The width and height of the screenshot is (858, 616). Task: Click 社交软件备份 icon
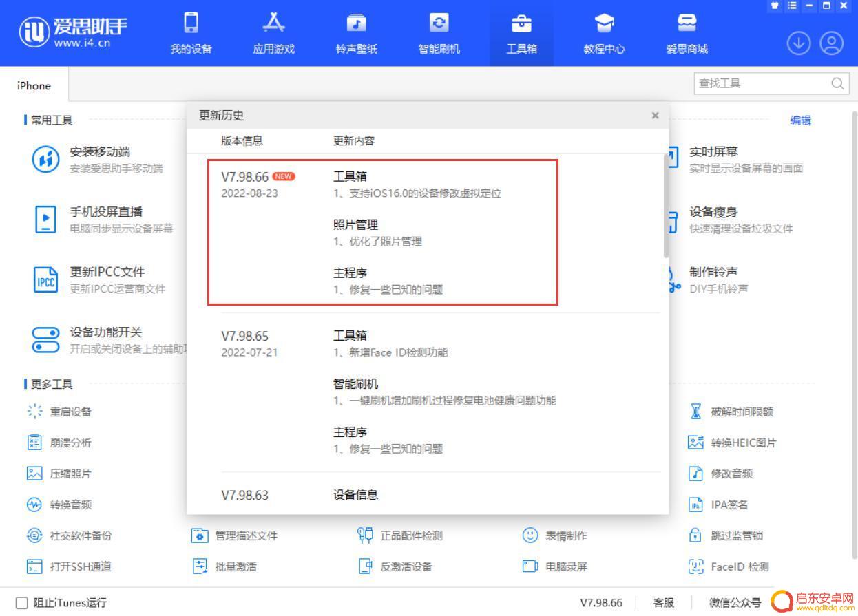[34, 535]
